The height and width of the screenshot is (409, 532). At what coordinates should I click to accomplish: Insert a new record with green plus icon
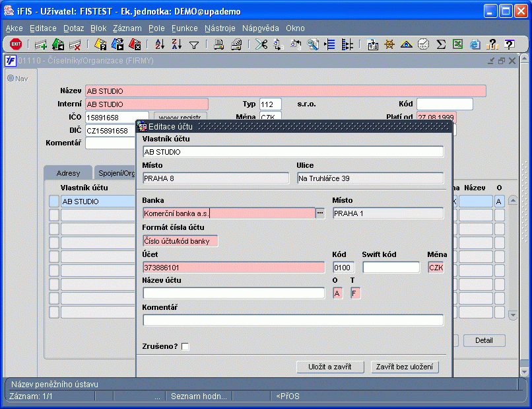pos(41,44)
